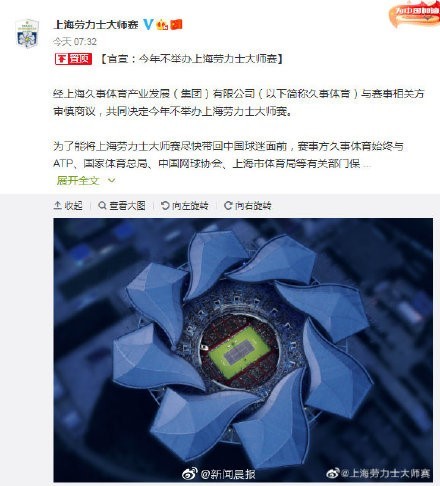Click the China flag badge icon
The image size is (440, 486).
coord(176,25)
